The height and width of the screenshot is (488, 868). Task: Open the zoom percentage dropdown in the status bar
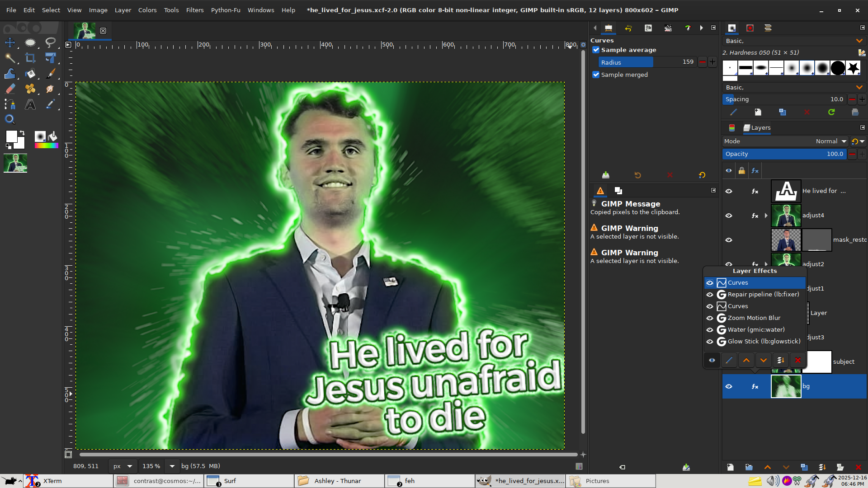click(172, 466)
